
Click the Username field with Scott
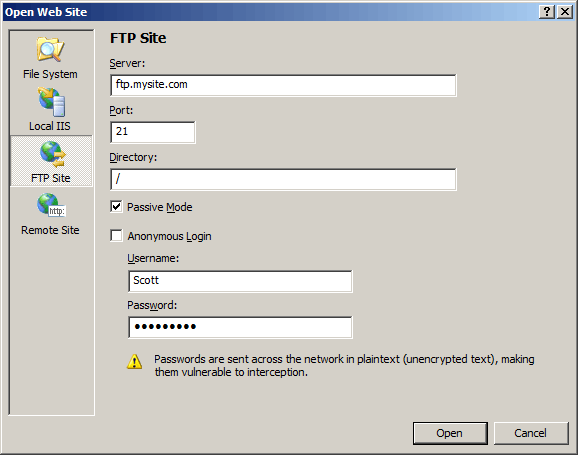(240, 281)
